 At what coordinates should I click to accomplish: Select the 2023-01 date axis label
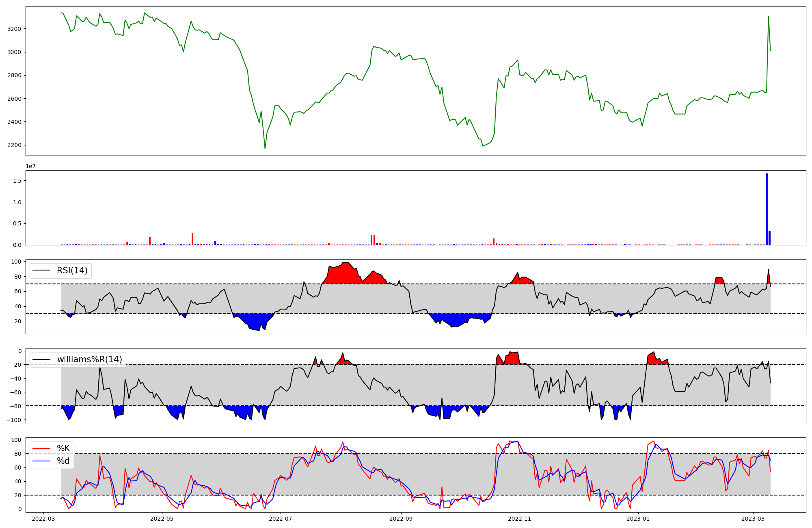638,519
